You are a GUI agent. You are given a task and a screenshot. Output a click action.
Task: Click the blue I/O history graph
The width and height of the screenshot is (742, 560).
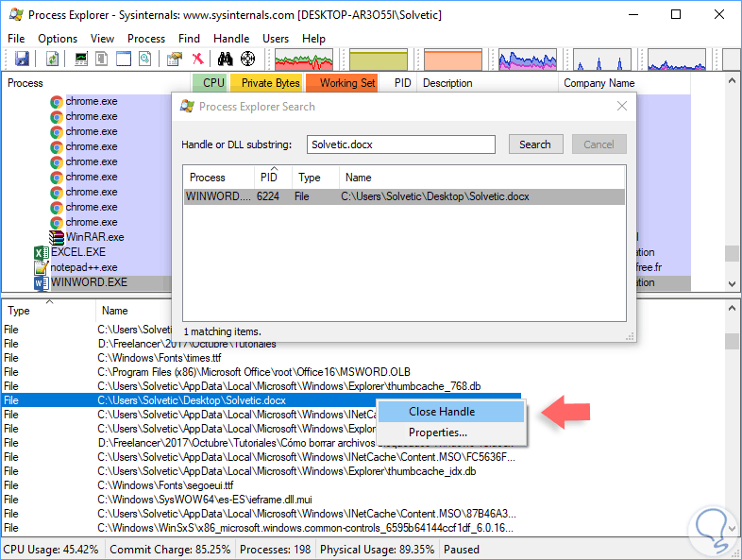[x=528, y=59]
